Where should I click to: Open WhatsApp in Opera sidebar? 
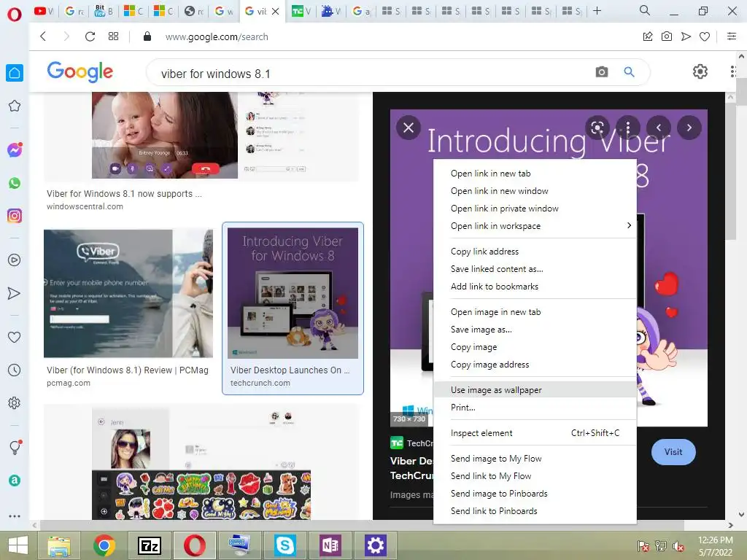click(x=15, y=183)
